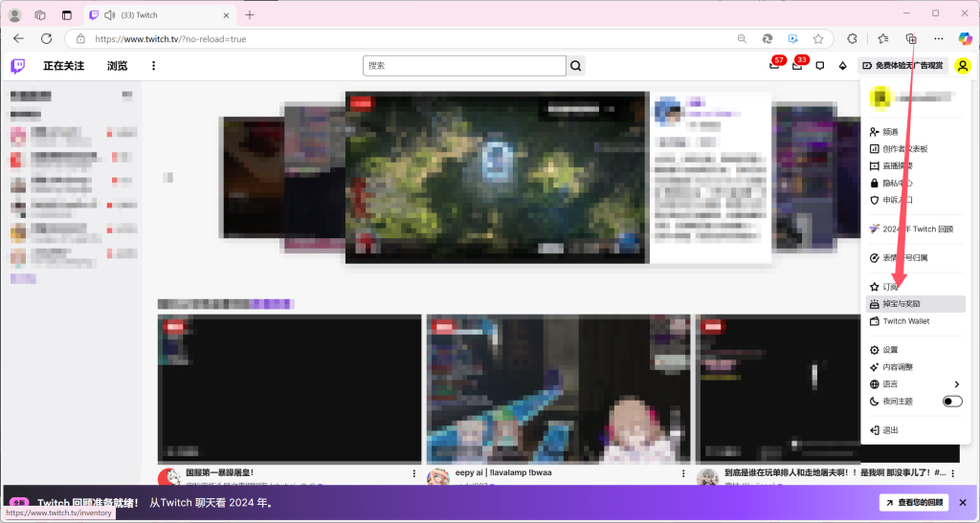980x523 pixels.
Task: Open options for 到底是谁在玩单排人 stream card
Action: (952, 473)
